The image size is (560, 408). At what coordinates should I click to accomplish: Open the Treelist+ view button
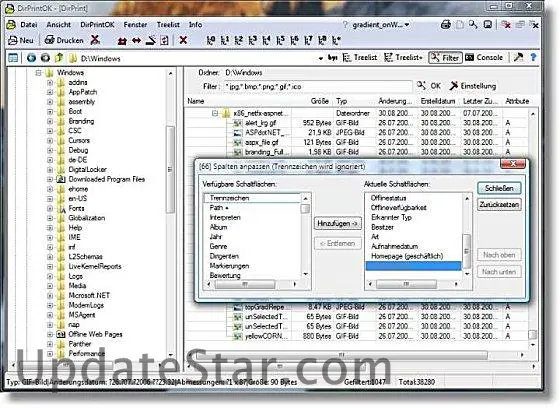click(403, 58)
